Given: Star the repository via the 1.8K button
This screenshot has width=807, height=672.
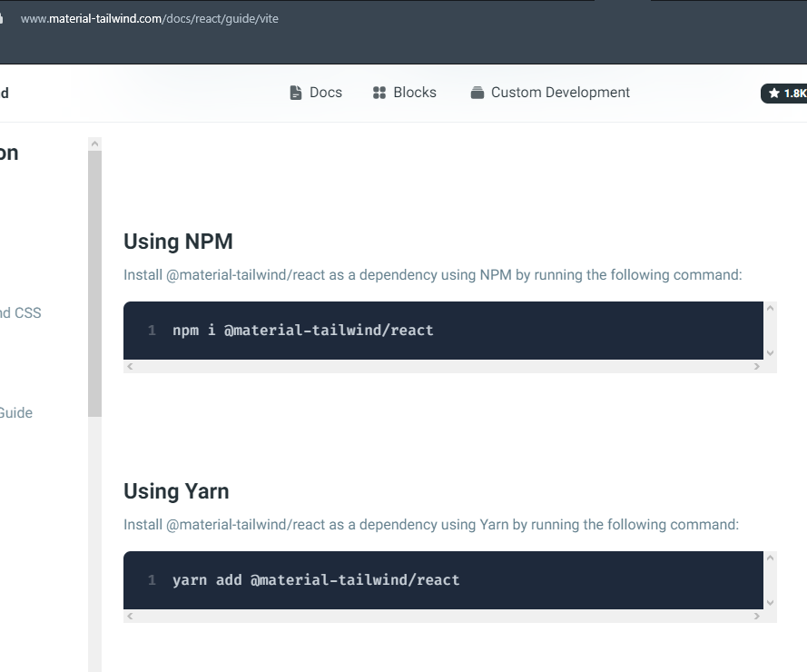Looking at the screenshot, I should (x=788, y=93).
